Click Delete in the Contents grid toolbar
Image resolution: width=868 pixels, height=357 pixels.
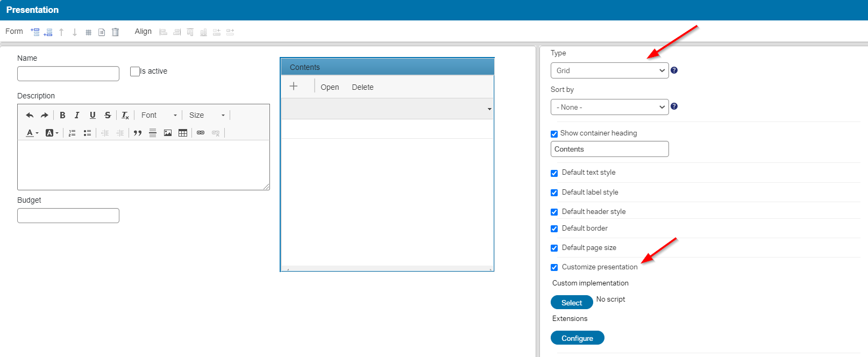[x=362, y=87]
